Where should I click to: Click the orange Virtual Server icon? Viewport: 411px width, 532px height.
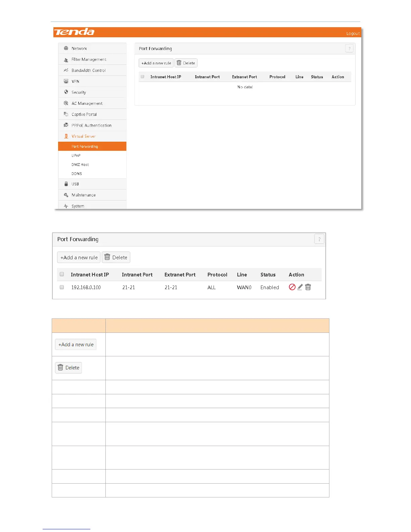[x=66, y=136]
